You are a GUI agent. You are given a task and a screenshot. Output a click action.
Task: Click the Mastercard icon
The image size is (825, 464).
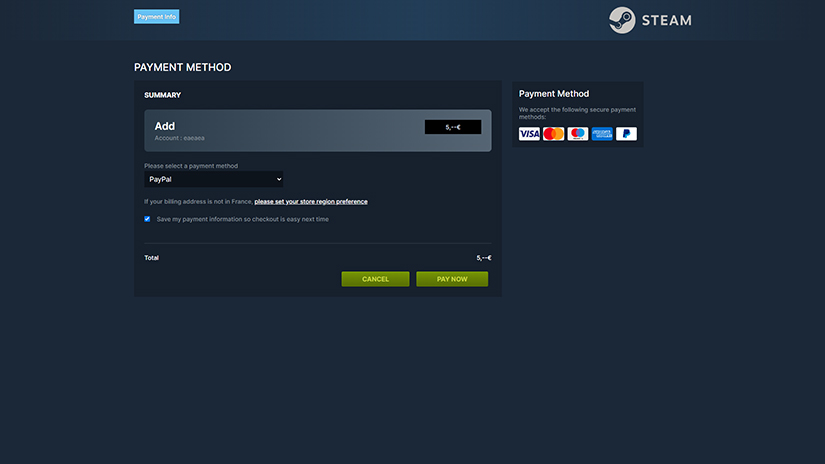coord(553,134)
